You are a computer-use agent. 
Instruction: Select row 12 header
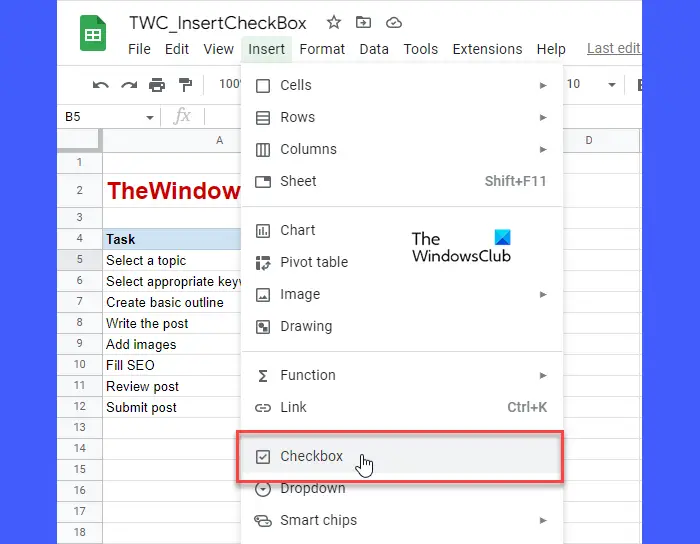coord(79,406)
